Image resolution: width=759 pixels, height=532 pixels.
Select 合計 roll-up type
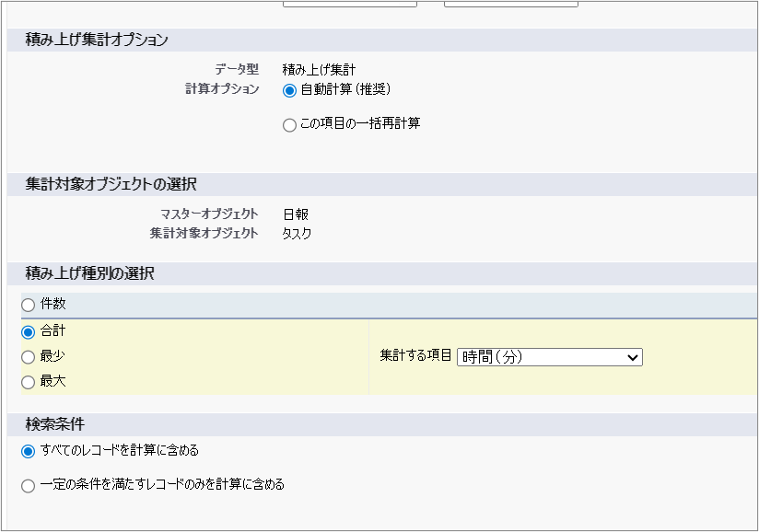coord(28,331)
